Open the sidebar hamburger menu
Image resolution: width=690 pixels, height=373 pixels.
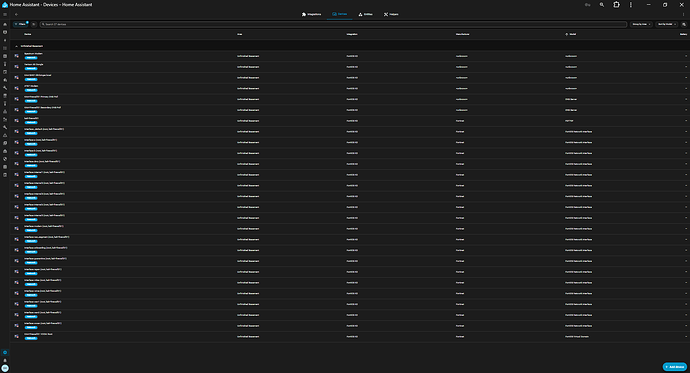[5, 15]
